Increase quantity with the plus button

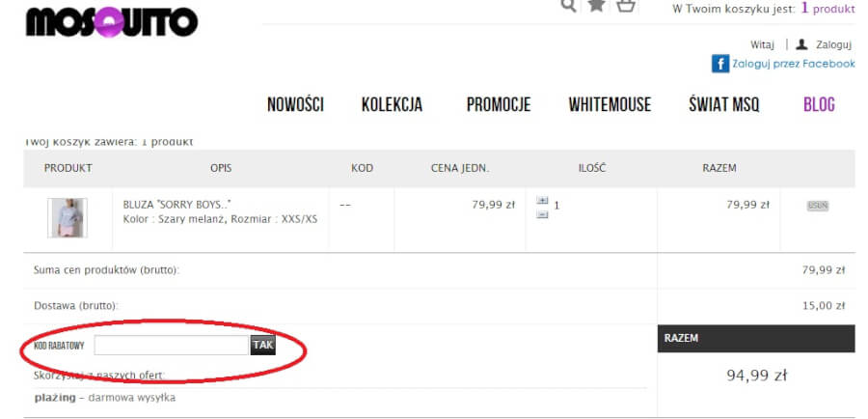click(x=542, y=200)
